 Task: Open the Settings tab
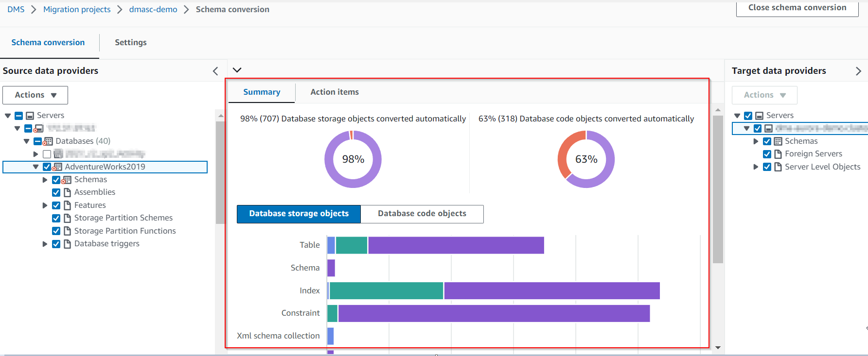click(x=131, y=43)
